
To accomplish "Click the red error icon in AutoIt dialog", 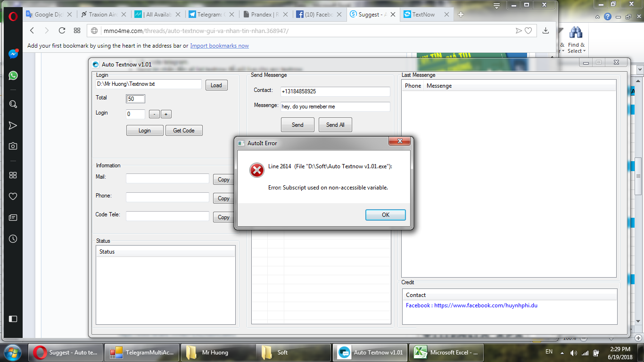I will [x=257, y=170].
